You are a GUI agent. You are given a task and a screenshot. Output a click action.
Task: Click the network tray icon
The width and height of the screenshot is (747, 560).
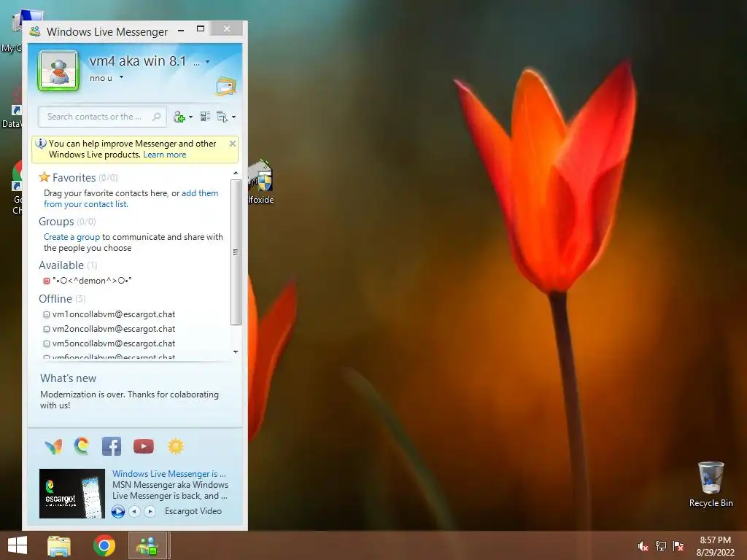(x=661, y=546)
